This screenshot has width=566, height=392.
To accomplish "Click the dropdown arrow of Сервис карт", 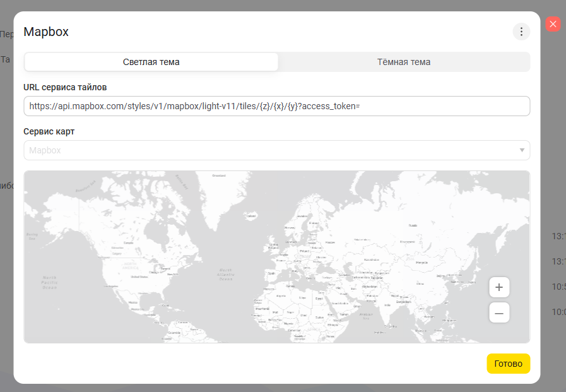I will point(522,150).
